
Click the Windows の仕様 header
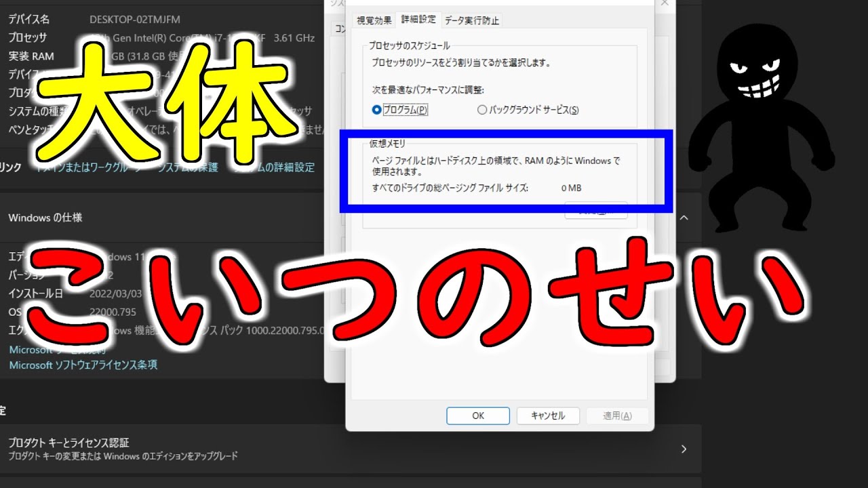(x=45, y=218)
